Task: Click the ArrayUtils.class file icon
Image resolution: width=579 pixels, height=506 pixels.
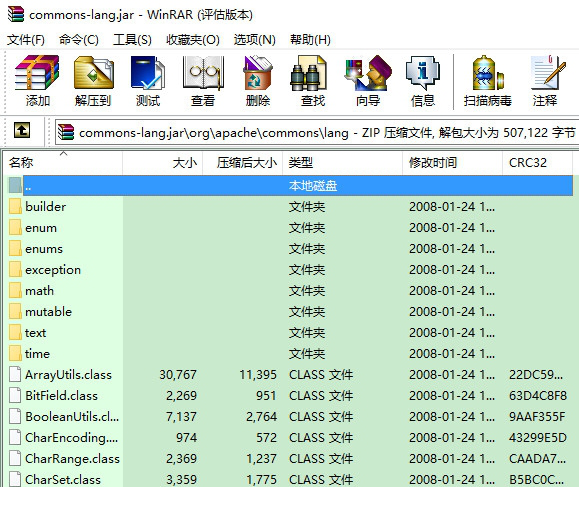Action: (15, 375)
